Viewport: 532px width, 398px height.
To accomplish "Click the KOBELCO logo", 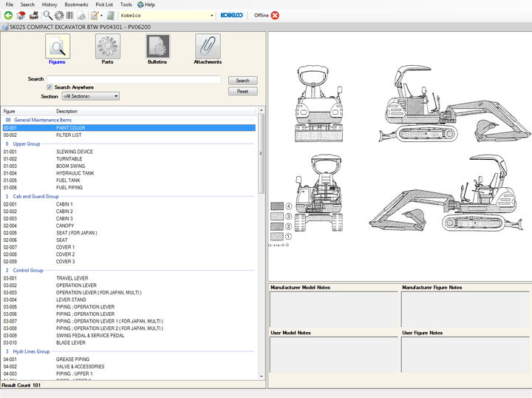I will click(x=232, y=16).
